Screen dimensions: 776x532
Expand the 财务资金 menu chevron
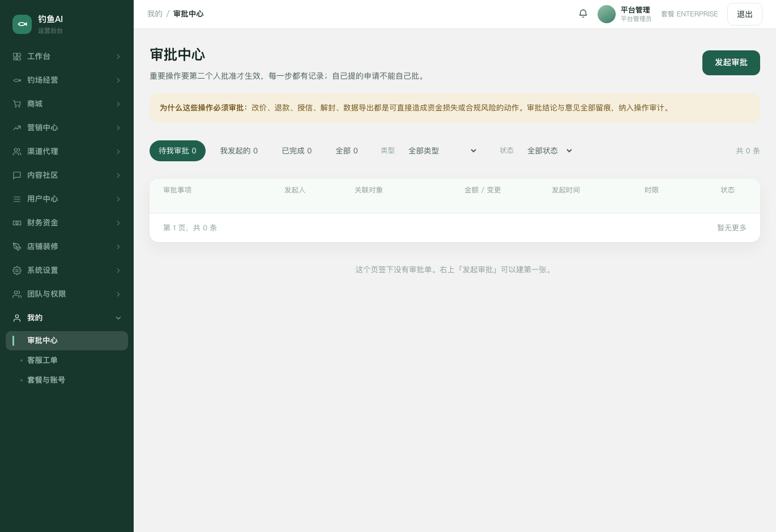point(118,223)
